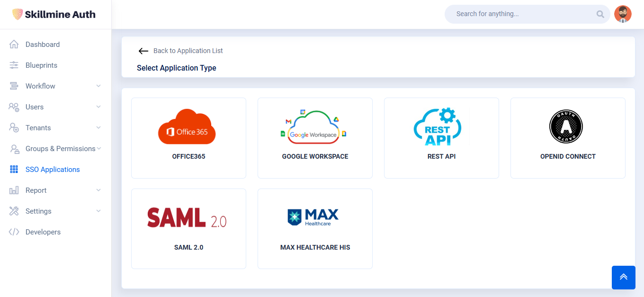Choose the REST API cloud icon
This screenshot has height=297, width=644.
438,127
